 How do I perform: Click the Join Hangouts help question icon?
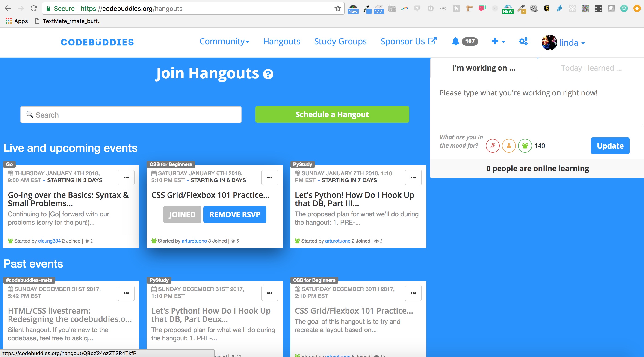coord(268,74)
